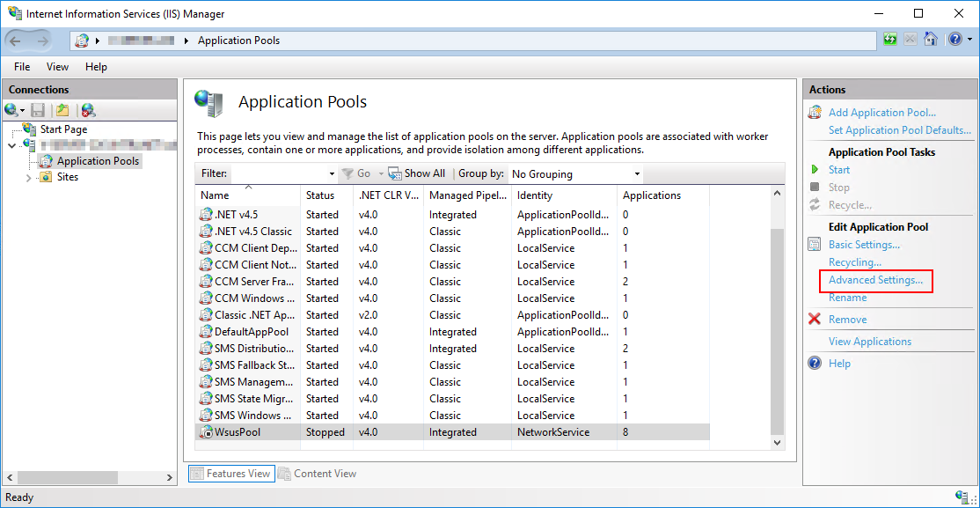Open Help with the blue question mark icon
This screenshot has width=980, height=508.
point(954,39)
